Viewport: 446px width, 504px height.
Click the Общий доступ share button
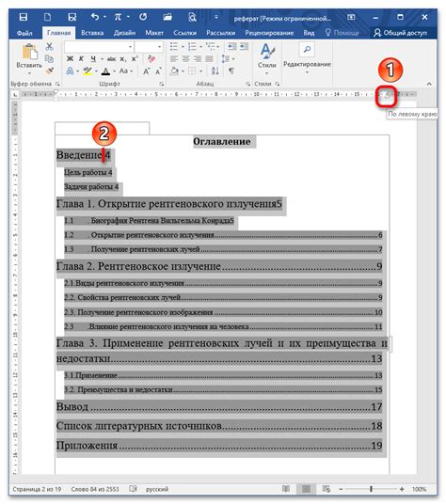click(400, 33)
